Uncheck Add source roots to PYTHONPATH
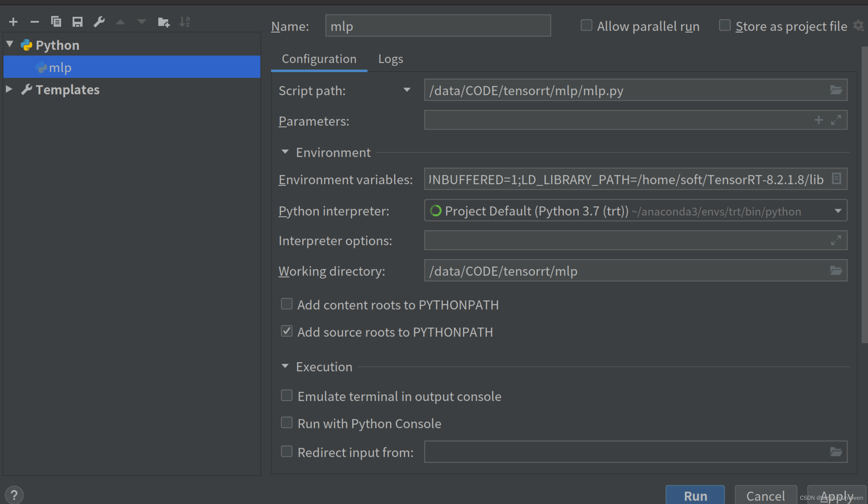Screen dimensions: 868x504 click(x=287, y=331)
